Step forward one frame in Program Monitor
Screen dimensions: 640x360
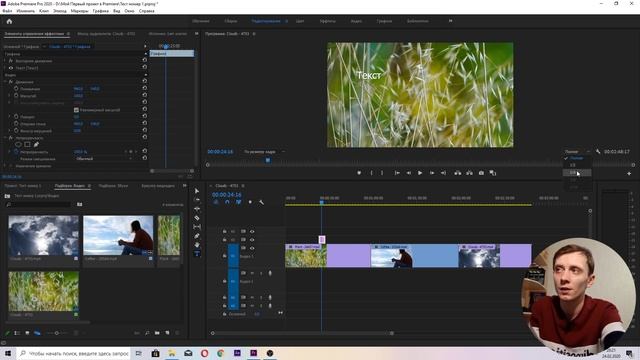tap(432, 173)
